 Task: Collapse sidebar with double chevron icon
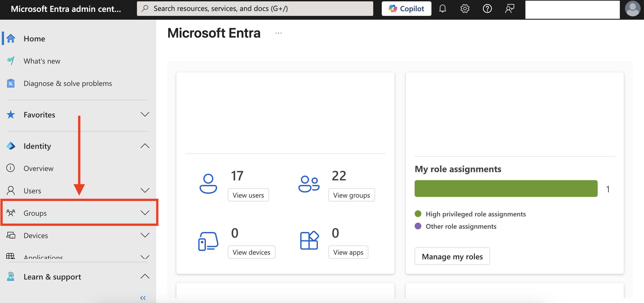[143, 297]
